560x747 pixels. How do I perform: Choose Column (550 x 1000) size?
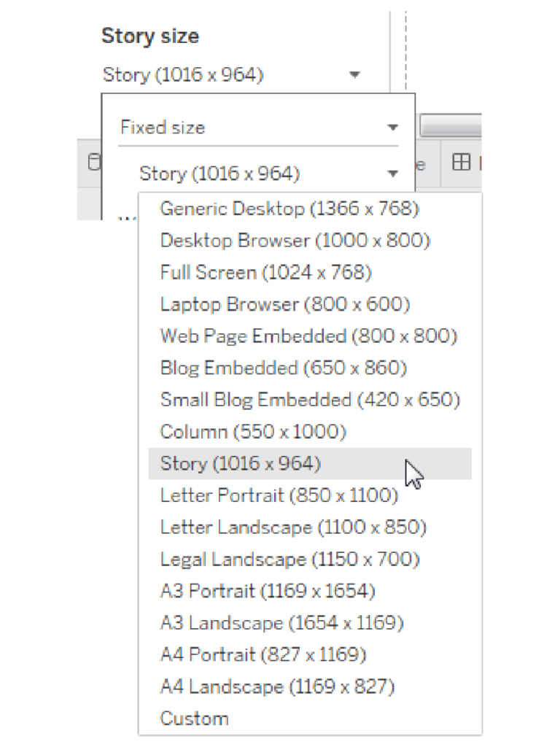(x=253, y=432)
